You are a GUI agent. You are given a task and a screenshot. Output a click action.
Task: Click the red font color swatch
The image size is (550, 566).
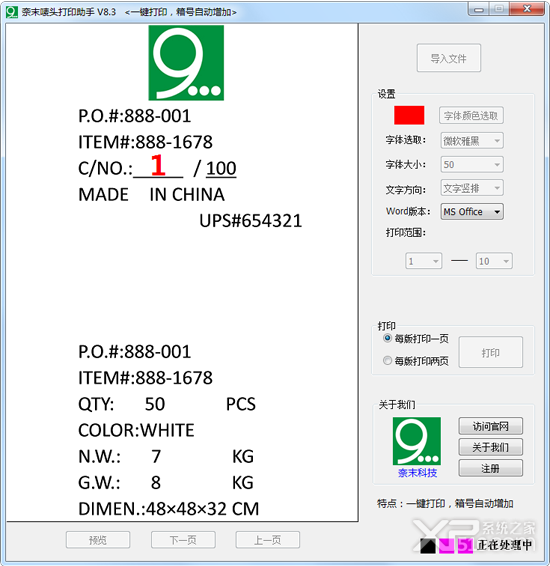pos(409,116)
